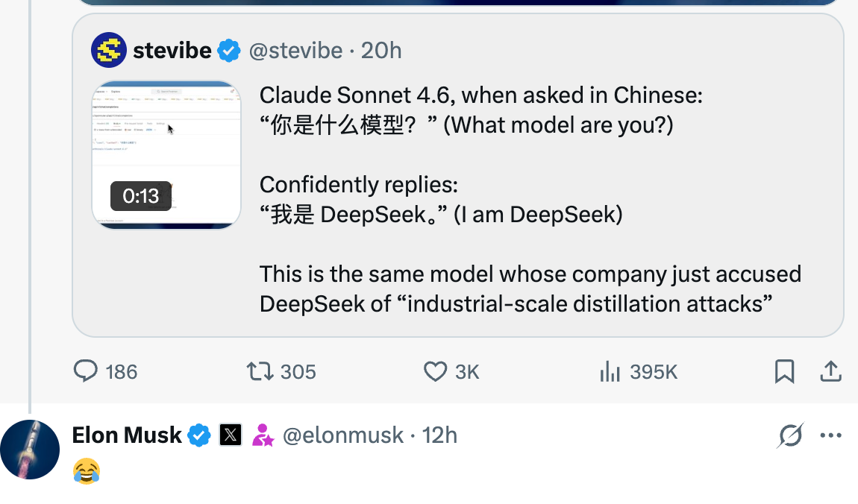Open the @stevibe handle link
Image resolution: width=858 pixels, height=504 pixels.
(295, 51)
